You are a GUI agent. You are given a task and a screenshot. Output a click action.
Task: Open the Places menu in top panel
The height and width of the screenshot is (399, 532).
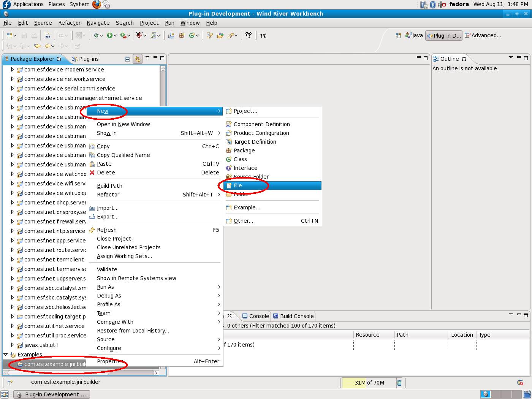pyautogui.click(x=57, y=4)
